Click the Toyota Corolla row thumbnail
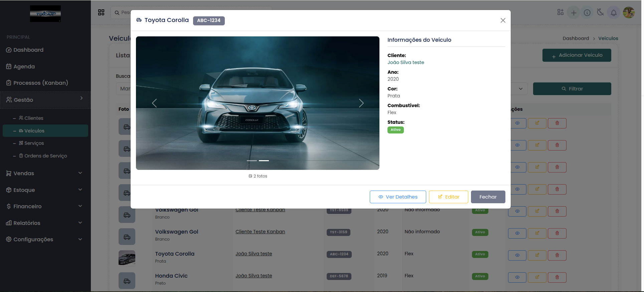The width and height of the screenshot is (644, 292). tap(127, 258)
